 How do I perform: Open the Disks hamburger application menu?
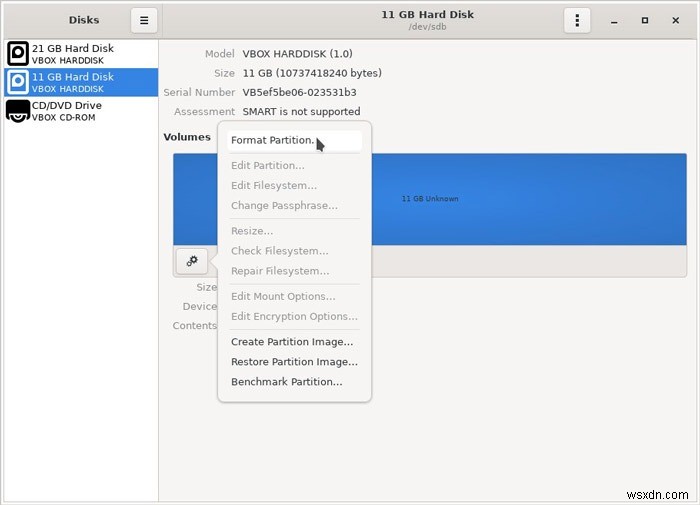(144, 21)
